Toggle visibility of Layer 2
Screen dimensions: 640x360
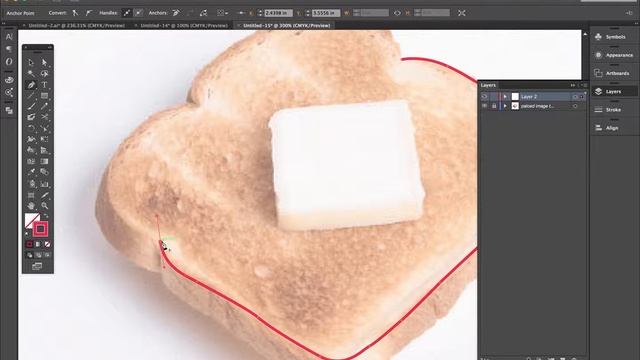click(x=484, y=97)
